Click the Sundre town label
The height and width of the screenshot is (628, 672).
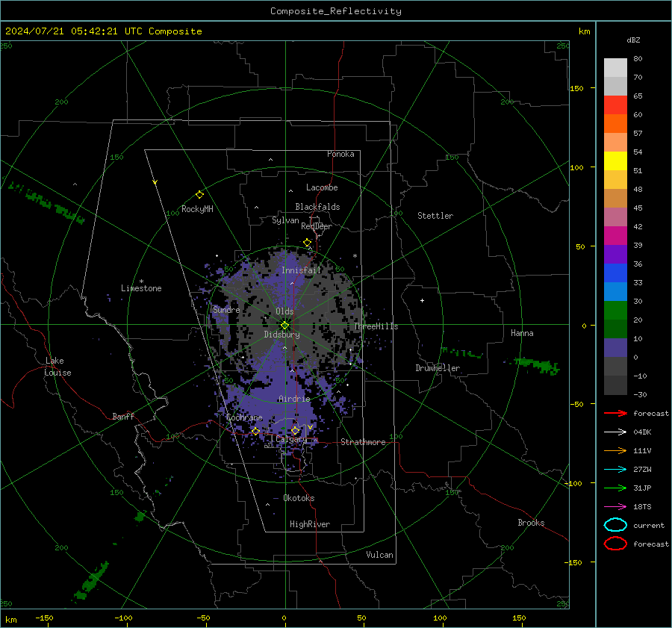pos(226,309)
